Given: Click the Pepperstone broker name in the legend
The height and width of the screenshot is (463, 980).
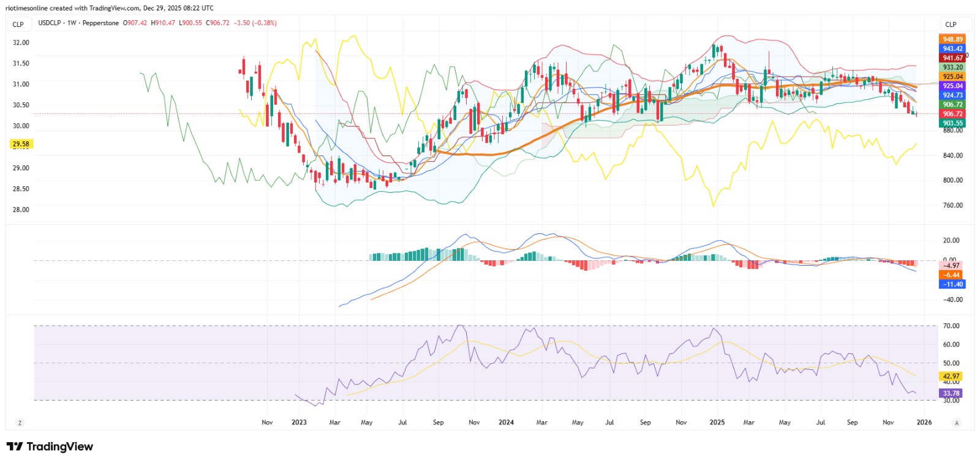Looking at the screenshot, I should [x=100, y=23].
